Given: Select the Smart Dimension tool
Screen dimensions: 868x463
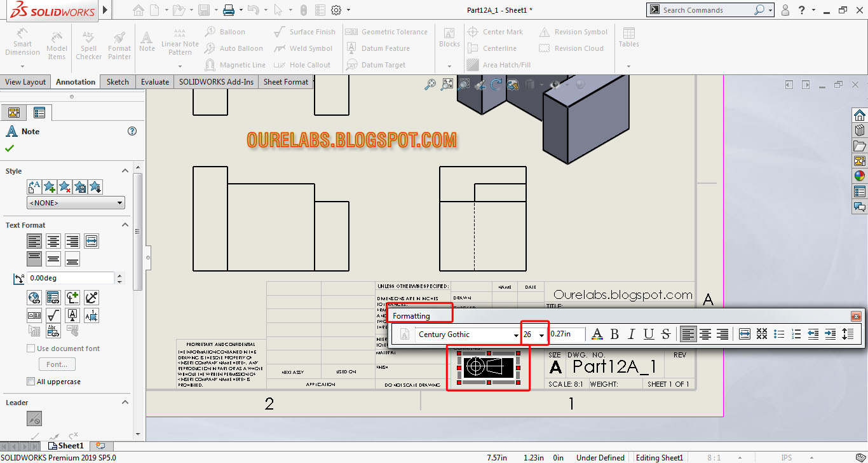Looking at the screenshot, I should 22,43.
